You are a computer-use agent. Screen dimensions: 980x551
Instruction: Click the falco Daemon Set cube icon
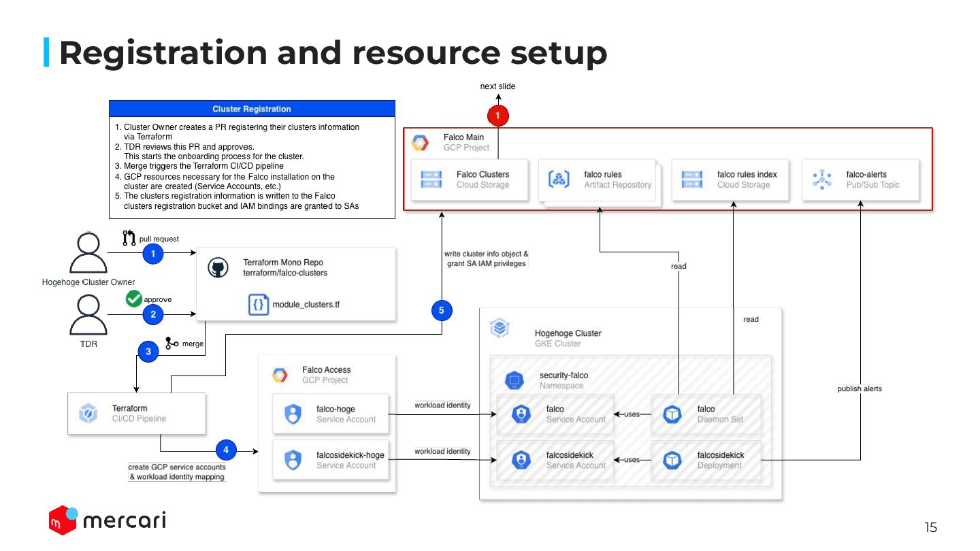click(x=672, y=414)
